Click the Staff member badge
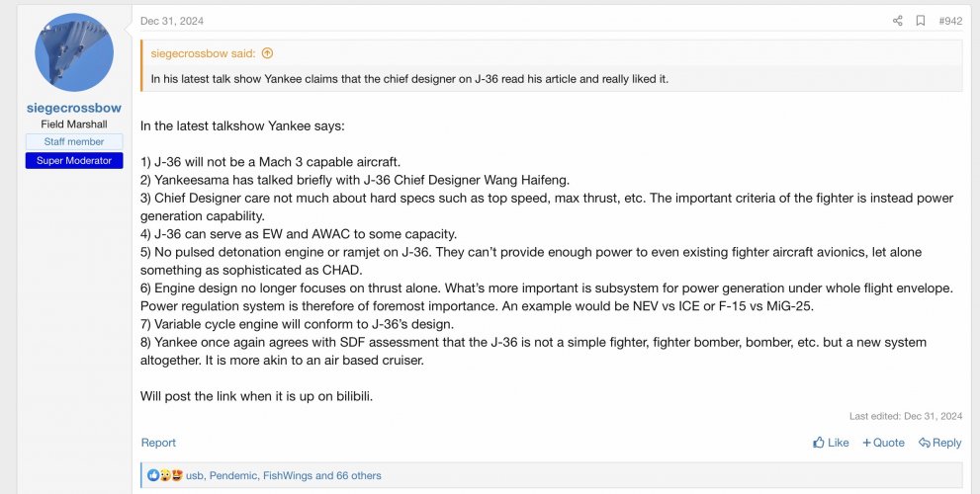This screenshot has height=494, width=980. [74, 141]
